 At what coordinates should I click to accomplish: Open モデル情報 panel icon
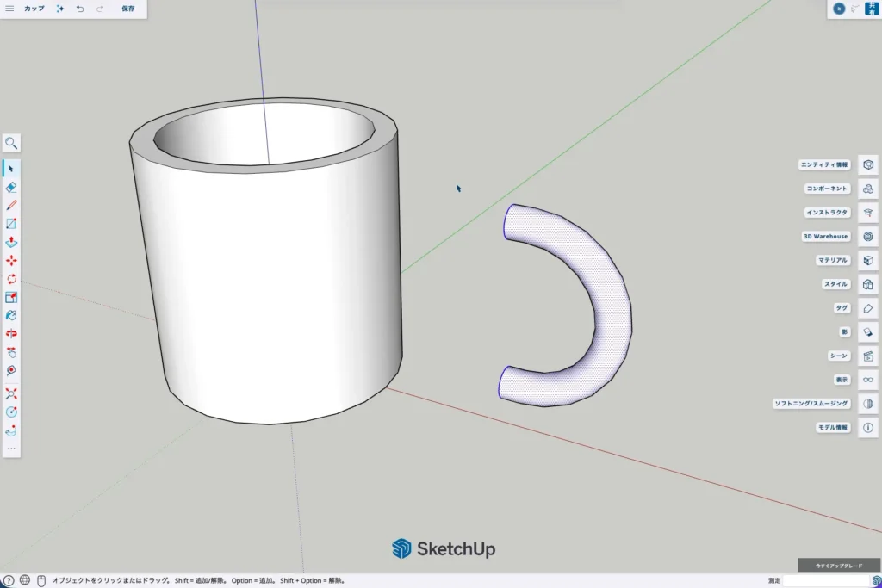click(x=868, y=428)
